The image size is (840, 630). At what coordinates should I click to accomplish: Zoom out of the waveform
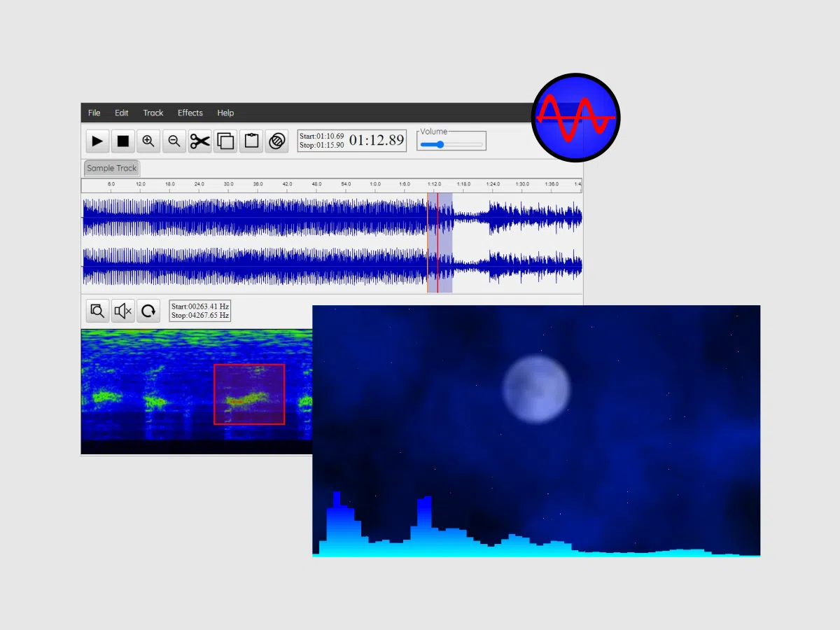[174, 141]
